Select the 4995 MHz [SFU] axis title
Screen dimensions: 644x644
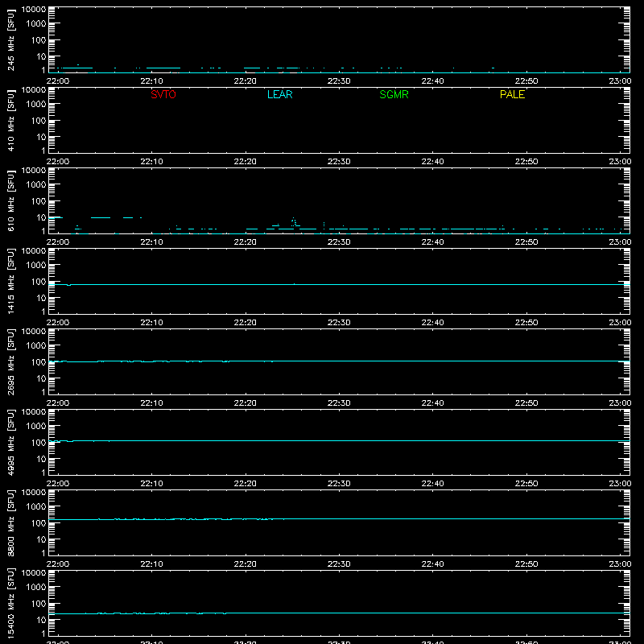pyautogui.click(x=10, y=442)
